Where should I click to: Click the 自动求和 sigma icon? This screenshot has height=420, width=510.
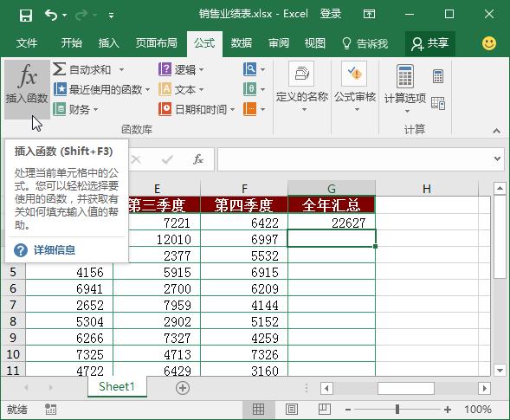coord(59,69)
